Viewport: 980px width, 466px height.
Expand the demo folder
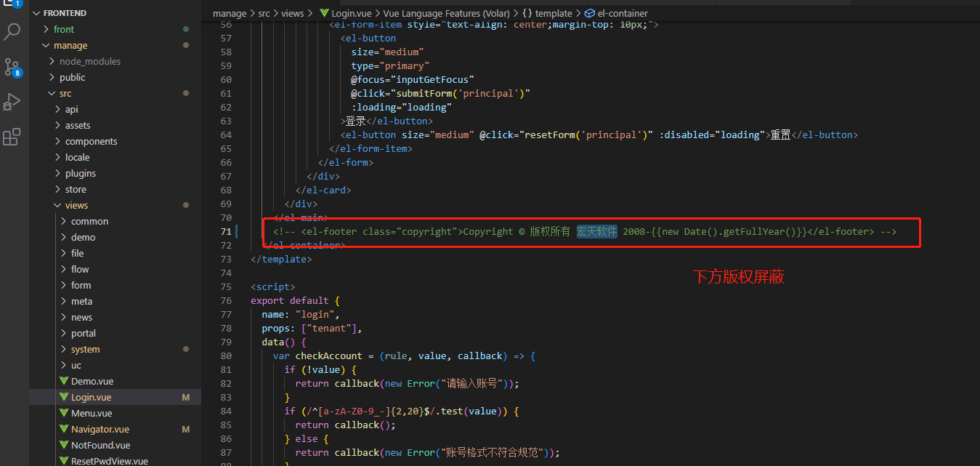pos(83,237)
